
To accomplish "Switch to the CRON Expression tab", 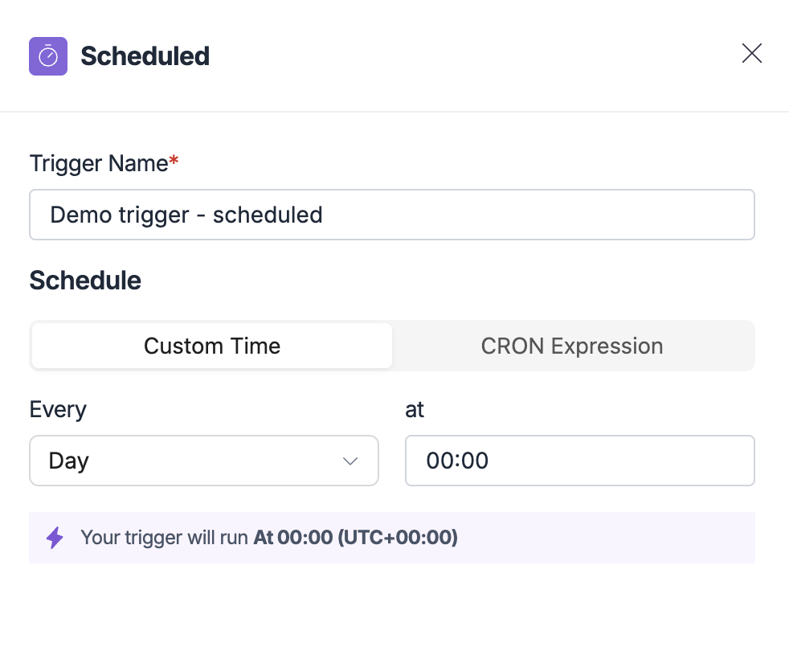I will pyautogui.click(x=572, y=346).
